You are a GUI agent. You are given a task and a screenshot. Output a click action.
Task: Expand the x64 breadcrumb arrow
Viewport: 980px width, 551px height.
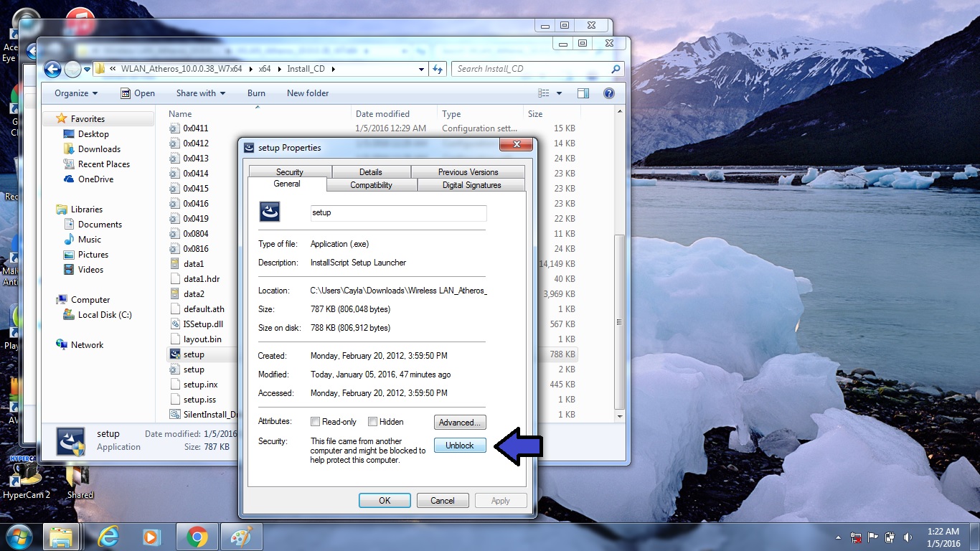click(279, 69)
